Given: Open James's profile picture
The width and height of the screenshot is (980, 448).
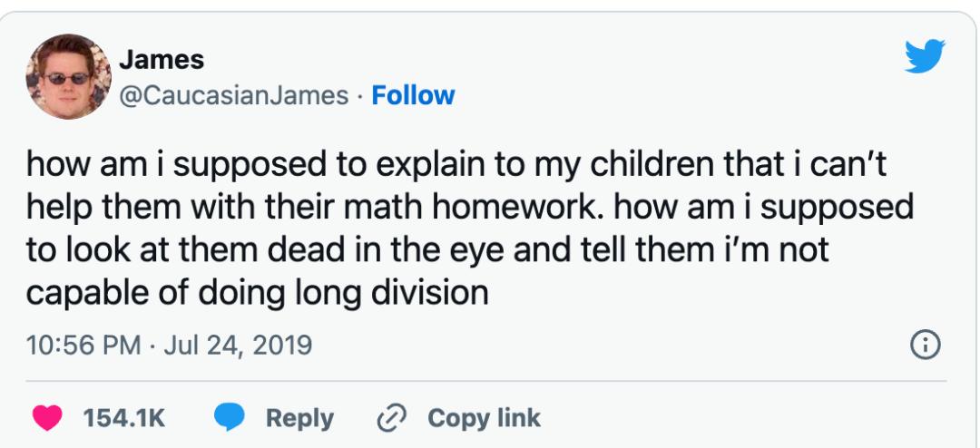Looking at the screenshot, I should 66,77.
